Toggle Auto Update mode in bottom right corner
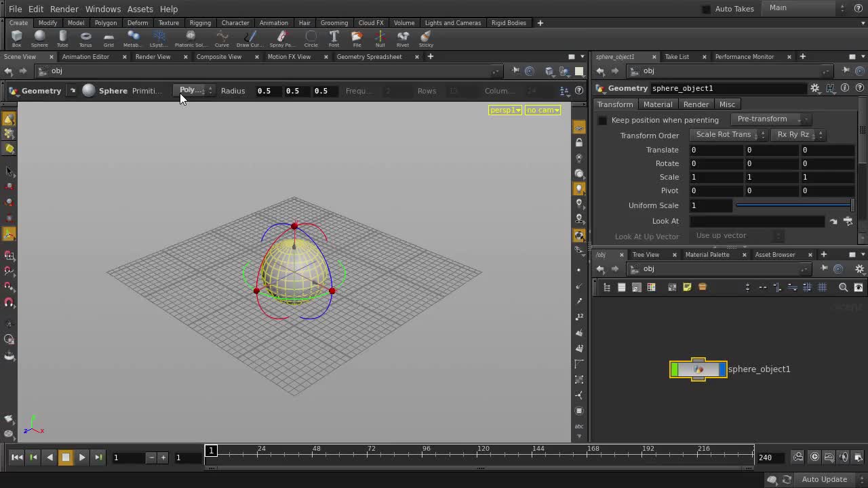Image resolution: width=868 pixels, height=488 pixels. [x=825, y=479]
